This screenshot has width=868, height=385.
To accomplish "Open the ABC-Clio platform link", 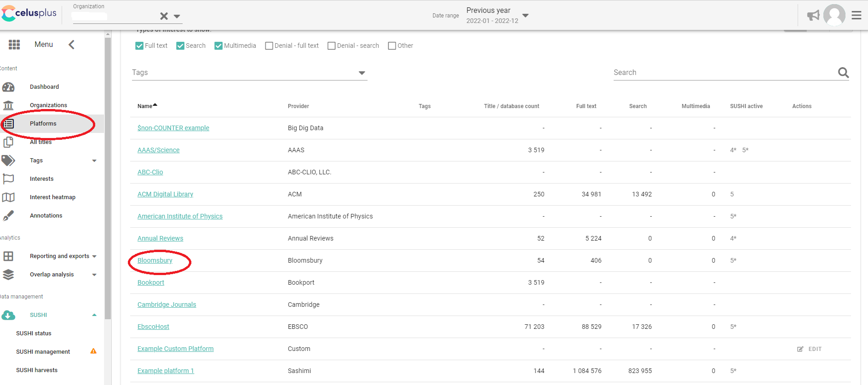I will coord(150,172).
